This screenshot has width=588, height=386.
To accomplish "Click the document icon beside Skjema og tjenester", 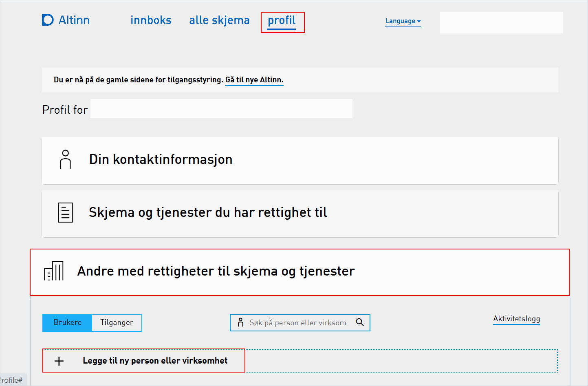I will (65, 212).
